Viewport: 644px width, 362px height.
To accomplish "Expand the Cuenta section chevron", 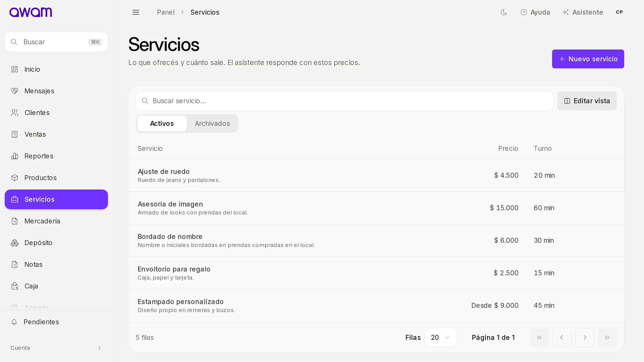I will pyautogui.click(x=99, y=348).
